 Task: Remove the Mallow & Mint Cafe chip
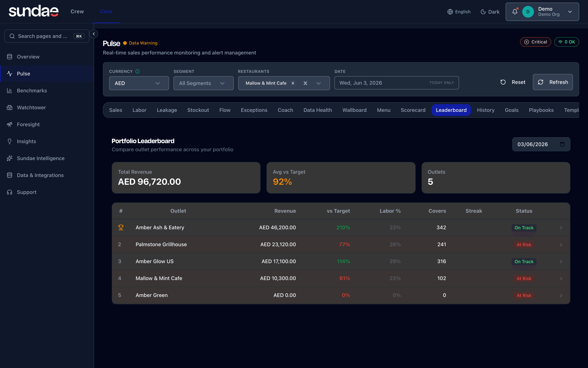(x=293, y=83)
